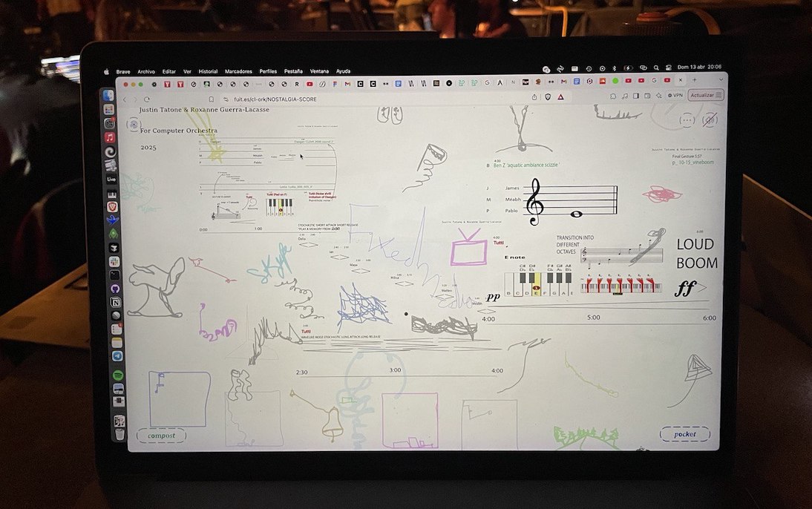Open the Brave playlist music note icon
812x509 pixels.
[x=625, y=96]
